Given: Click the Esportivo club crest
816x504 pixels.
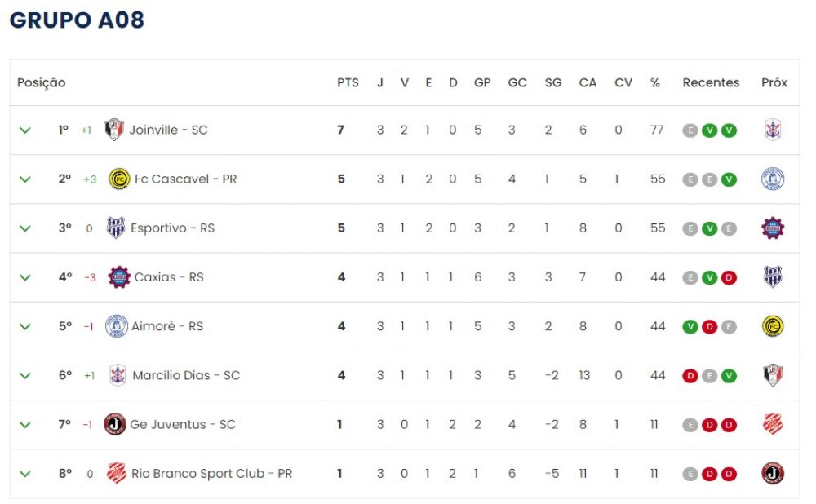Looking at the screenshot, I should tap(116, 228).
